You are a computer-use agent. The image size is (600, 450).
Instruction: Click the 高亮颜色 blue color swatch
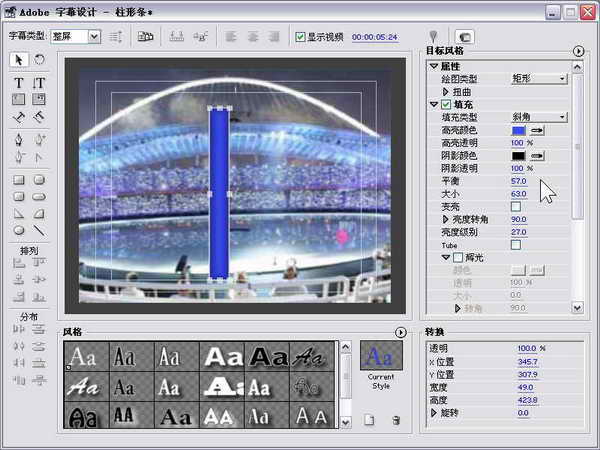[517, 130]
